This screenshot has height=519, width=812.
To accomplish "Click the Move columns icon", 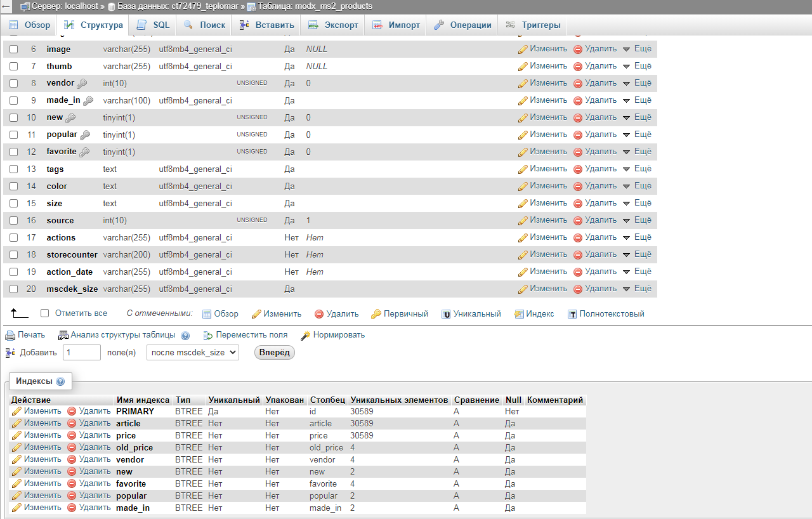I will 208,335.
